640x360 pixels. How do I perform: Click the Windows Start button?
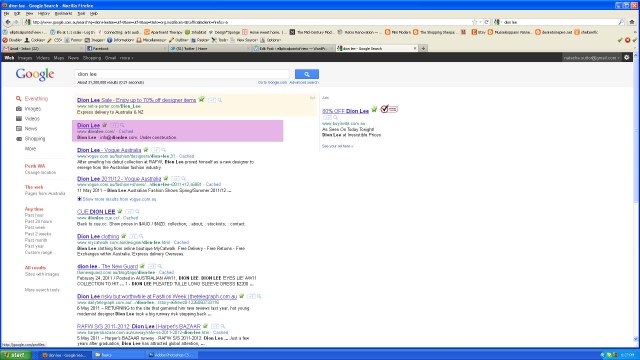coord(16,355)
